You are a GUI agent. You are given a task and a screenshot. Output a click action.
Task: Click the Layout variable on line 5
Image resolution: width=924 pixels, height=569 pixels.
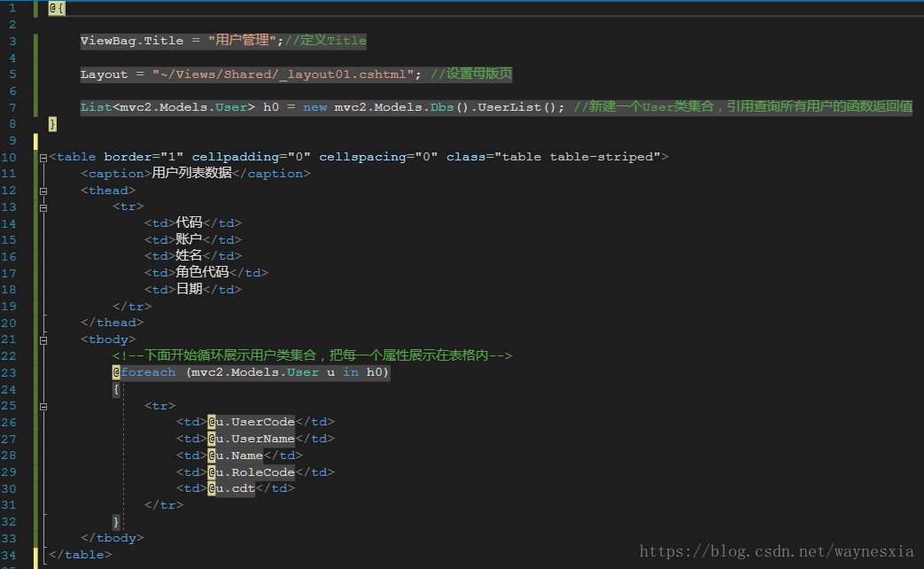click(x=104, y=74)
